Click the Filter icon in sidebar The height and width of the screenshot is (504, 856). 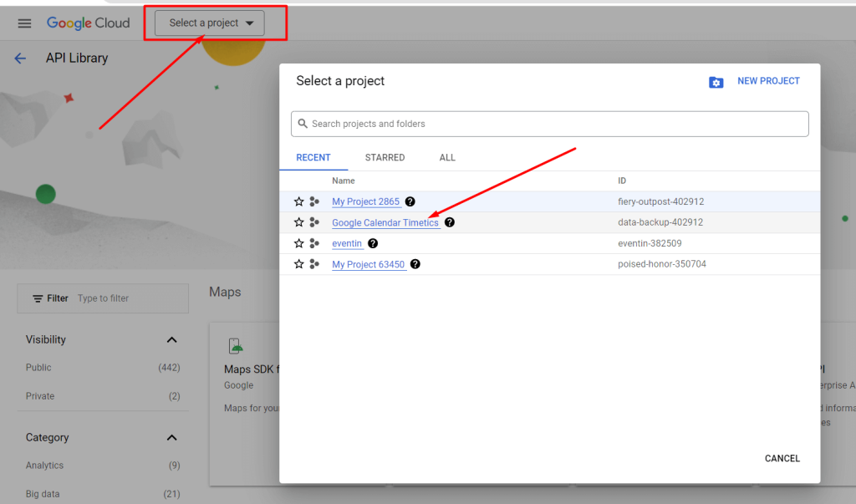pyautogui.click(x=38, y=298)
